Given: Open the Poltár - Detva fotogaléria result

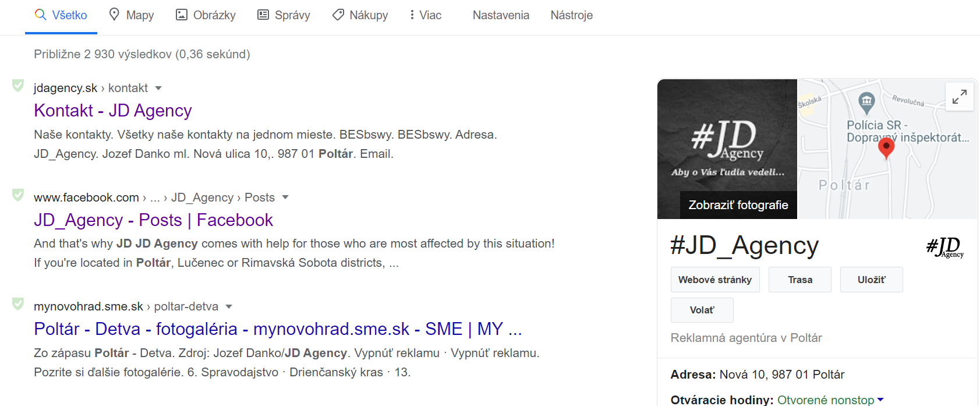Looking at the screenshot, I should (278, 329).
